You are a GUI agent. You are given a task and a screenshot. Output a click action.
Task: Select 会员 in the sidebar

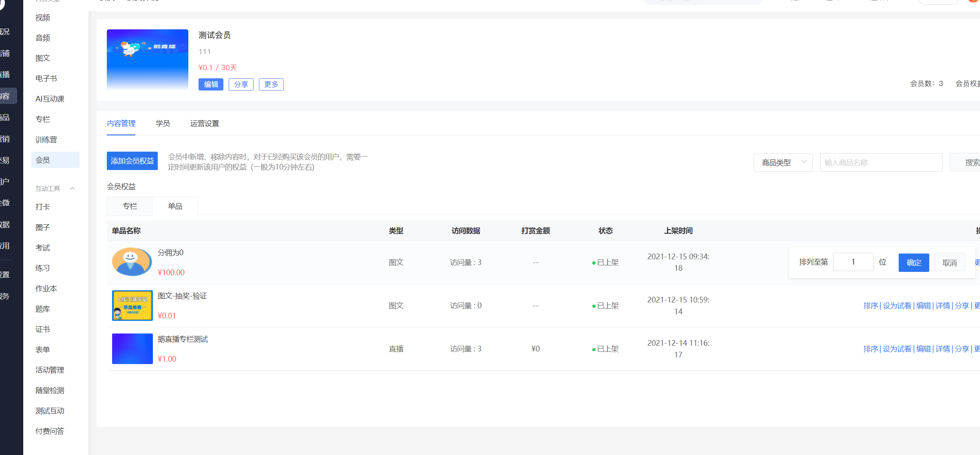click(55, 160)
